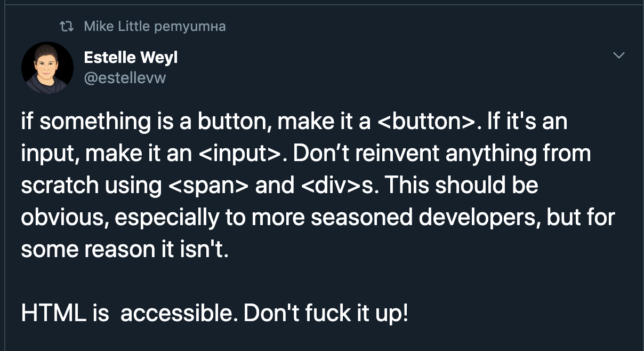Click the words "This should be"

[461, 186]
